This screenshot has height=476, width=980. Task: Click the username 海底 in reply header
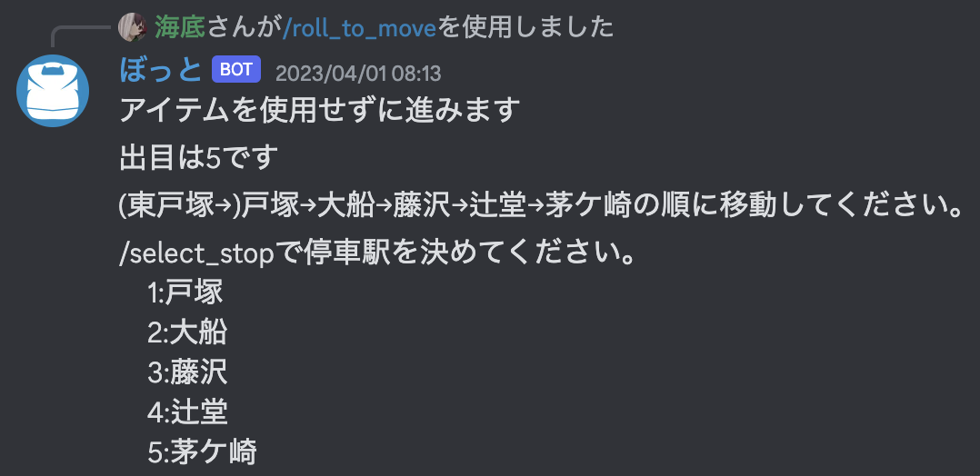point(180,27)
